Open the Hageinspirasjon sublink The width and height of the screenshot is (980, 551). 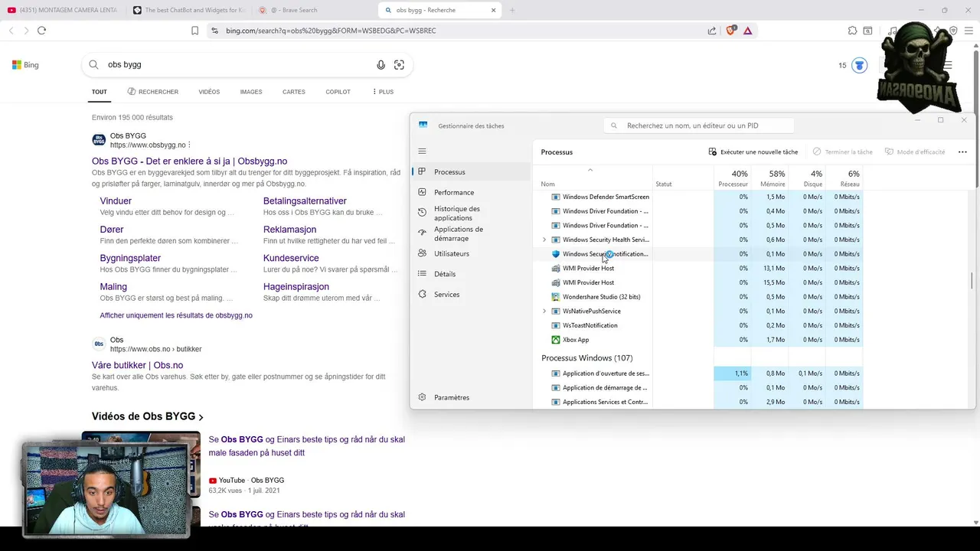(296, 287)
